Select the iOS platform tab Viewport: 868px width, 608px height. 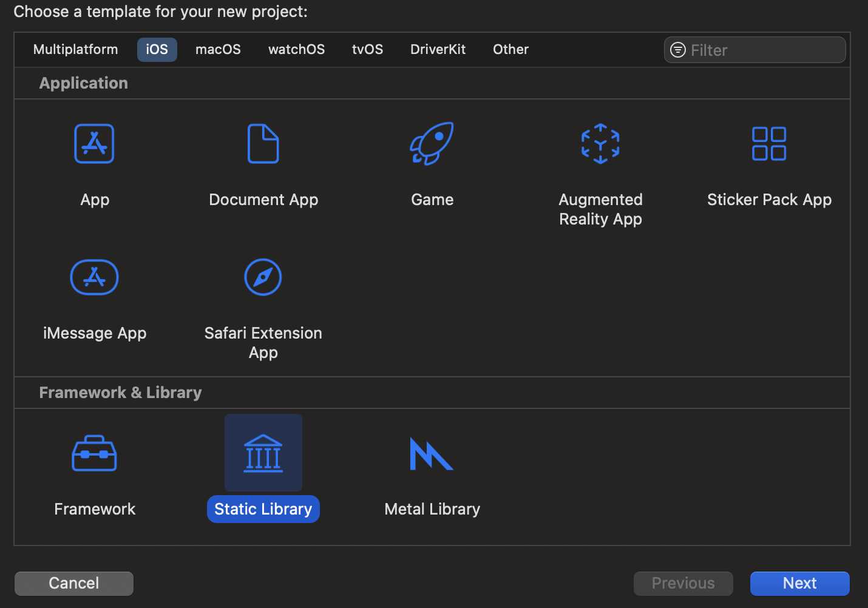(x=157, y=50)
